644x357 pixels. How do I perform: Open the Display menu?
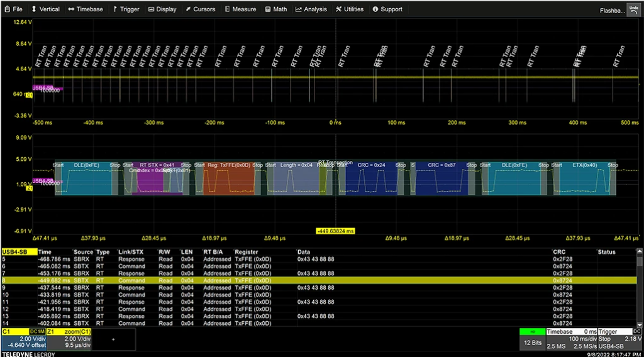click(x=162, y=9)
